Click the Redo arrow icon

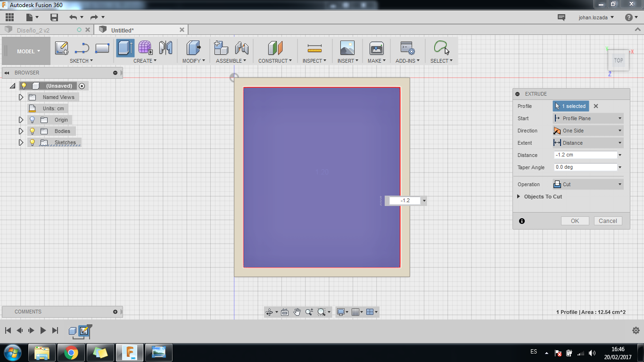(x=94, y=17)
